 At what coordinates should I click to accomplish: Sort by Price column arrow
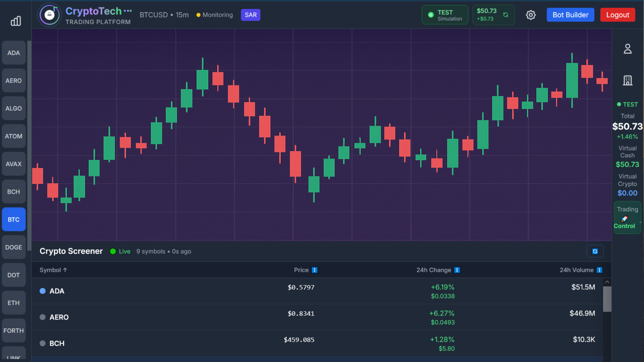coord(314,270)
